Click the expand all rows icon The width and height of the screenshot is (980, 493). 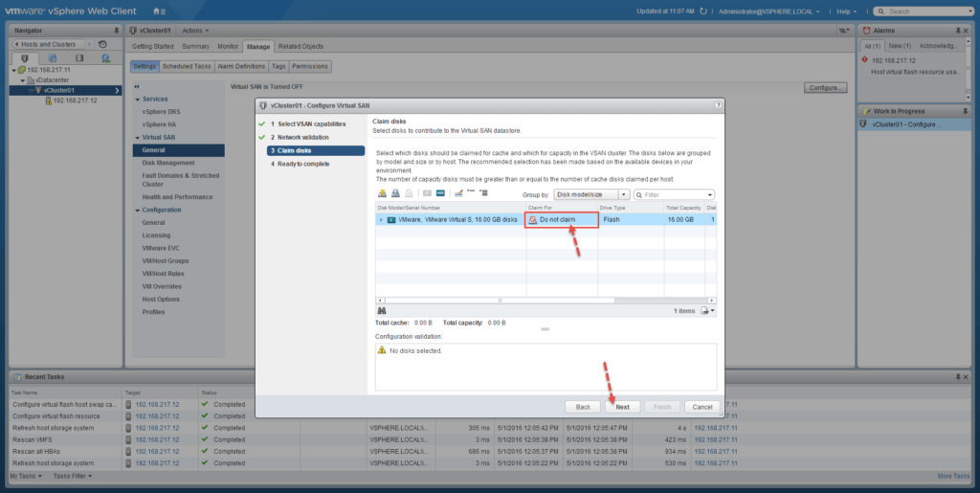(x=483, y=193)
